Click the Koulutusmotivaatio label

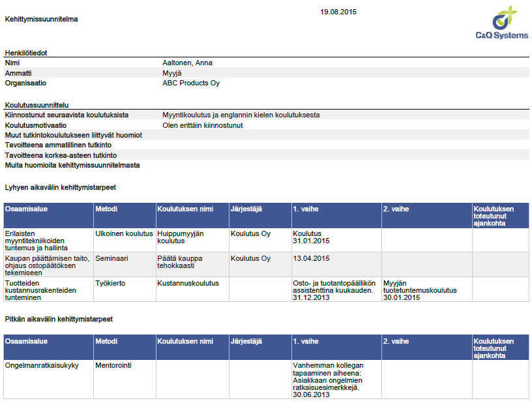coord(36,125)
